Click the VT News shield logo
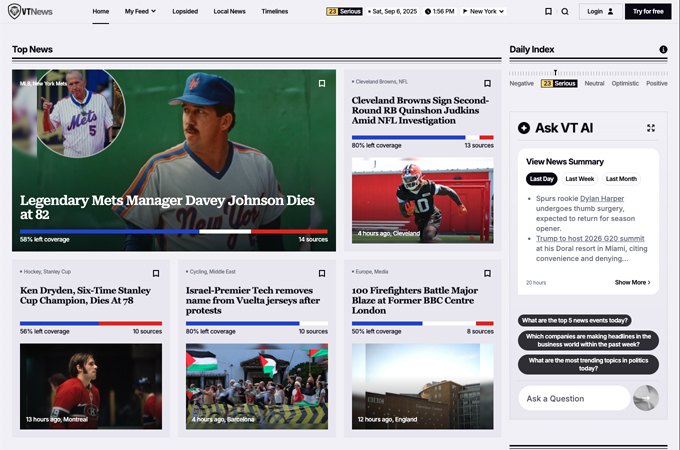 click(14, 11)
